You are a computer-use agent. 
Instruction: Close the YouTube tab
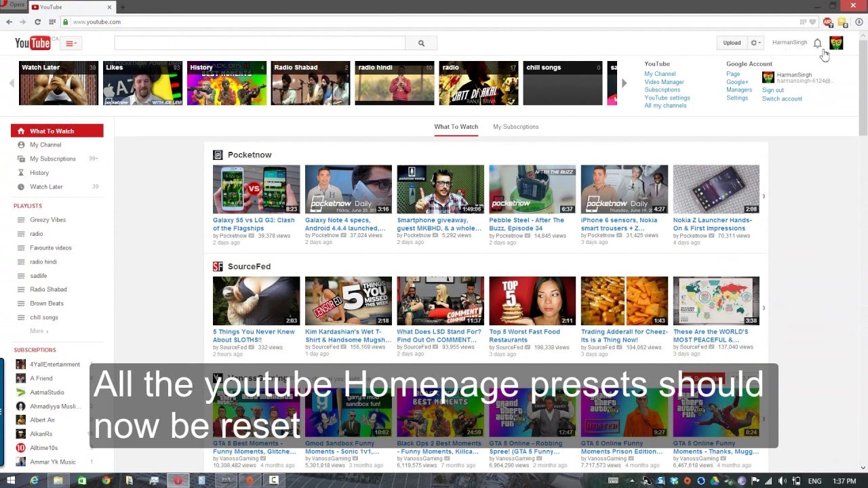pyautogui.click(x=111, y=7)
